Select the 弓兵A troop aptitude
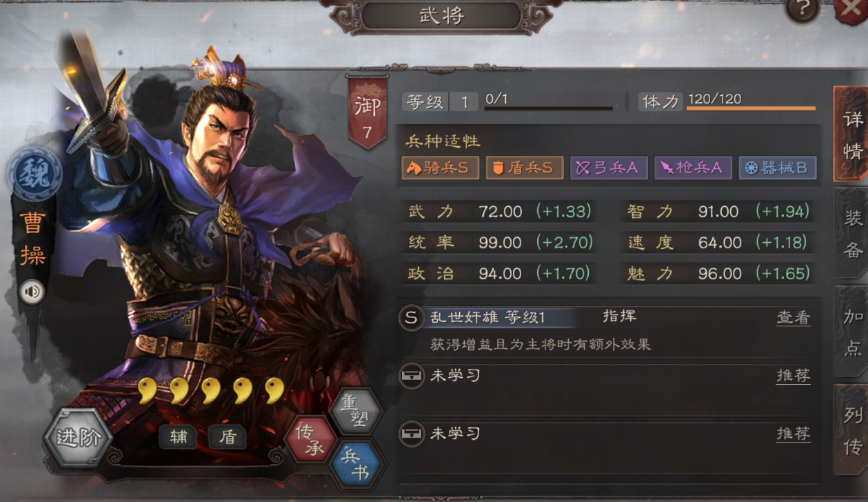Viewport: 868px width, 502px height. point(609,168)
